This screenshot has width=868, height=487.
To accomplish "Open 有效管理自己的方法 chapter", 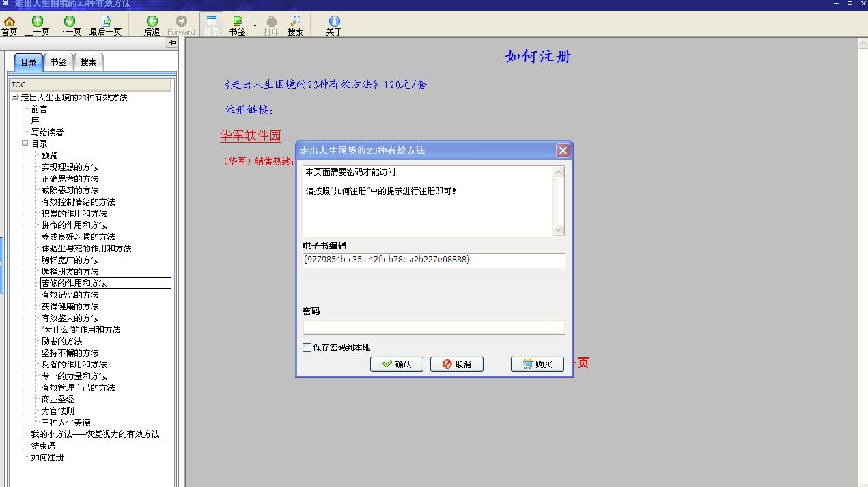I will coord(78,388).
